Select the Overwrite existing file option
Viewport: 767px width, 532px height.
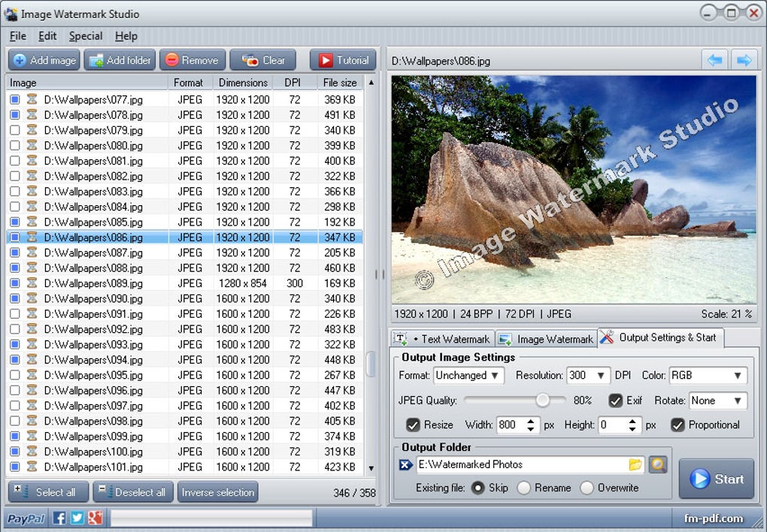pos(587,488)
